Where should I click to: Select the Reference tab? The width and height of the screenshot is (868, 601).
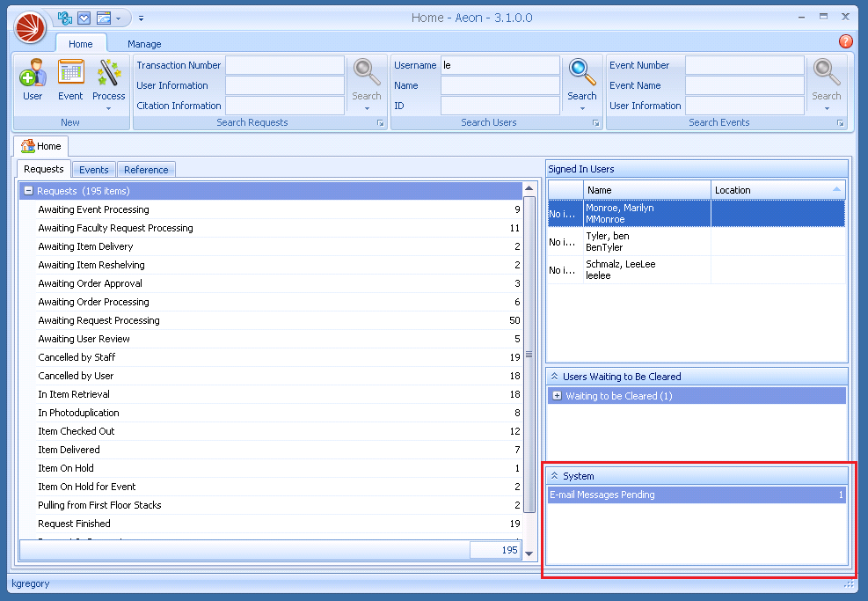click(146, 170)
